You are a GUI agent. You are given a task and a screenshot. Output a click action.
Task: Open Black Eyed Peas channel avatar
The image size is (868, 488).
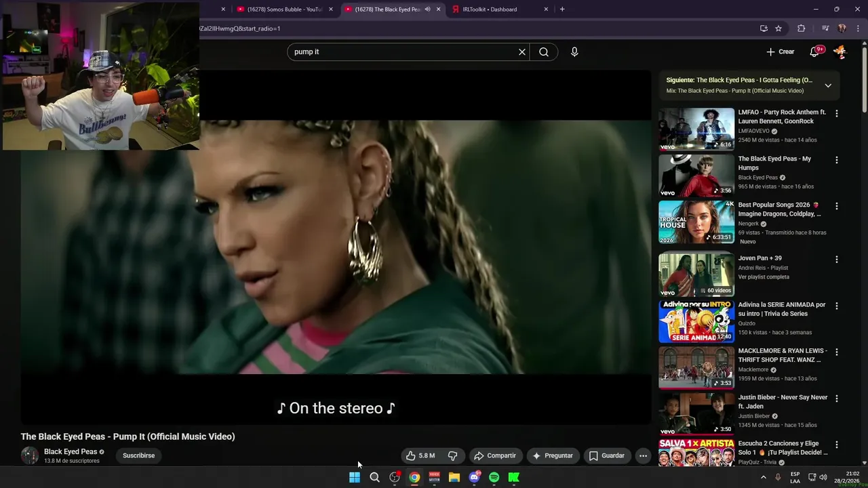tap(30, 455)
